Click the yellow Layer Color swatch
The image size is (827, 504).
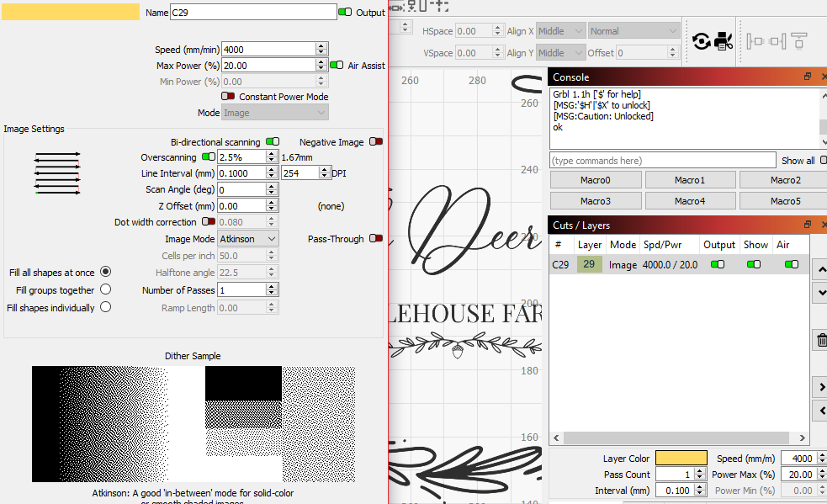pyautogui.click(x=681, y=458)
